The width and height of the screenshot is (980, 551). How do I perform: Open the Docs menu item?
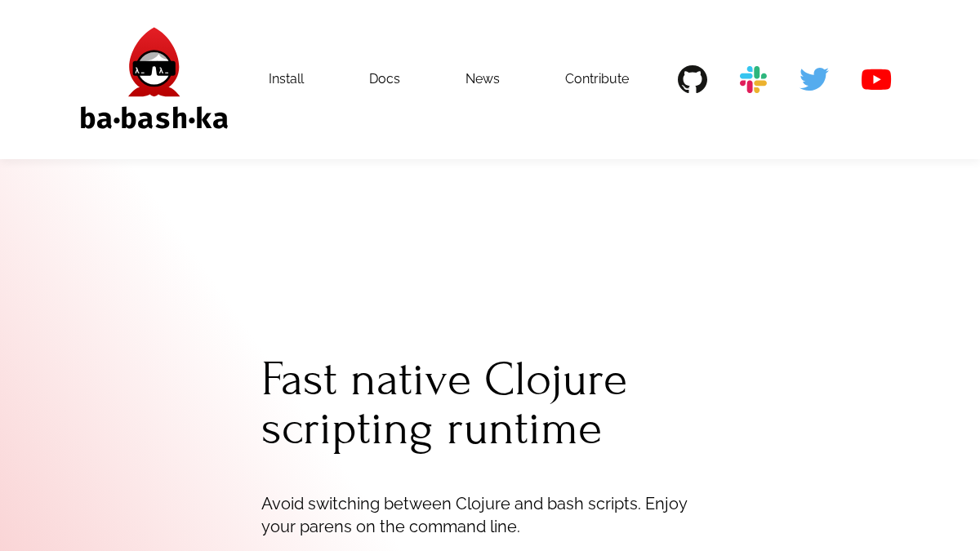pyautogui.click(x=385, y=79)
